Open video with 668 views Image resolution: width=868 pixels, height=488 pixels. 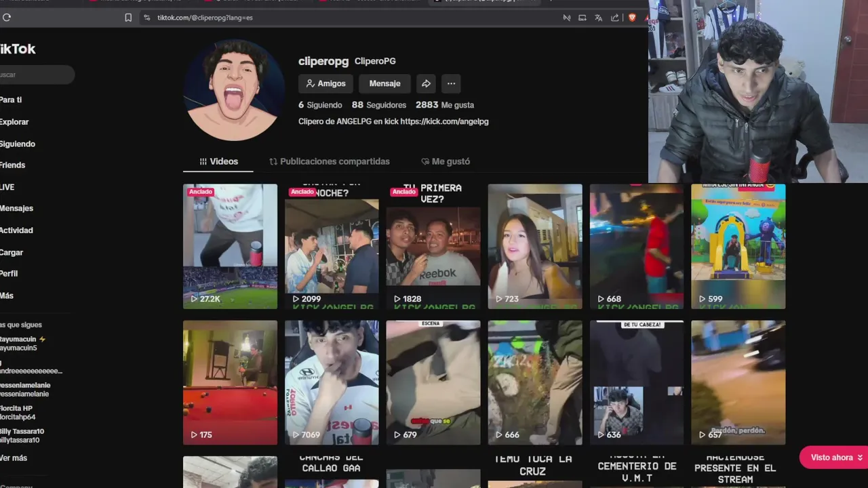pos(637,247)
